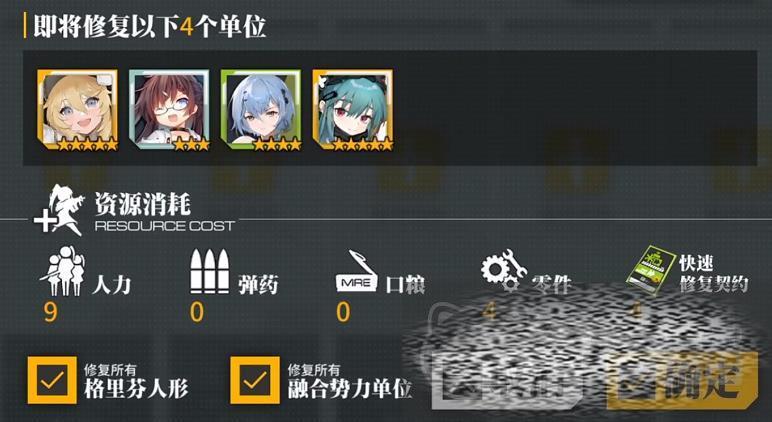772x422 pixels.
Task: Click the 人力 manpower figures icon
Action: (63, 271)
